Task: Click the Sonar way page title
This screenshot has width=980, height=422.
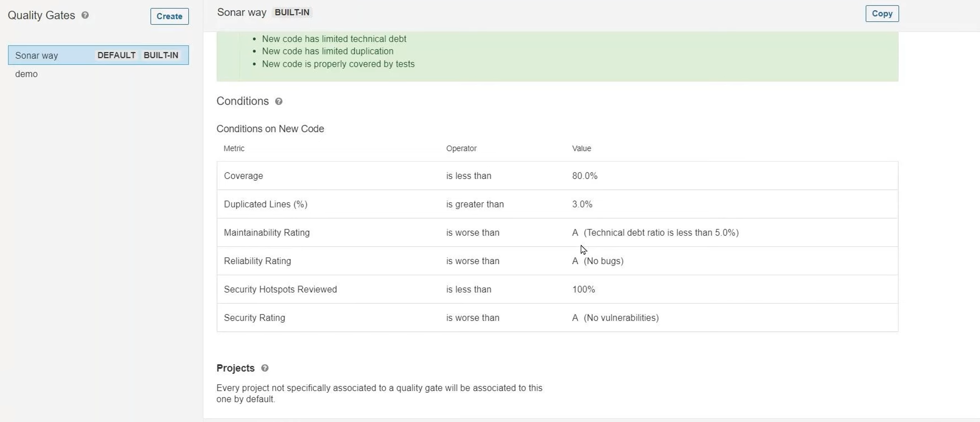Action: click(242, 13)
